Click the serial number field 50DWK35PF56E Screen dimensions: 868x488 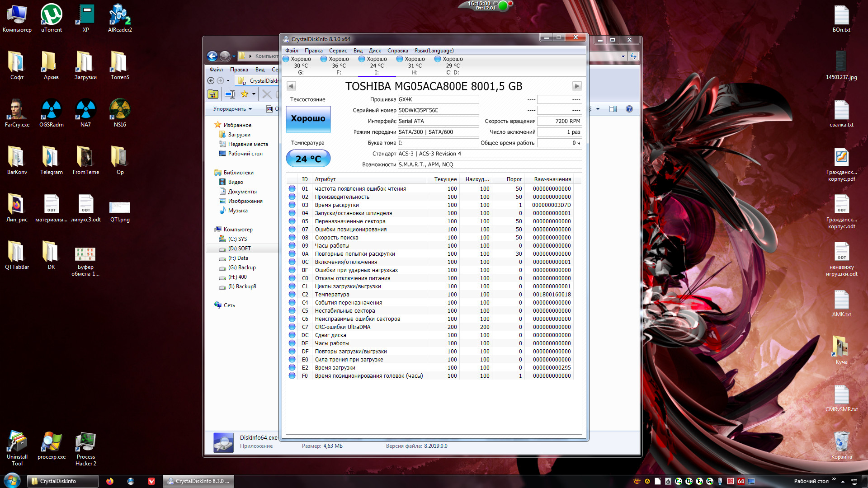438,110
